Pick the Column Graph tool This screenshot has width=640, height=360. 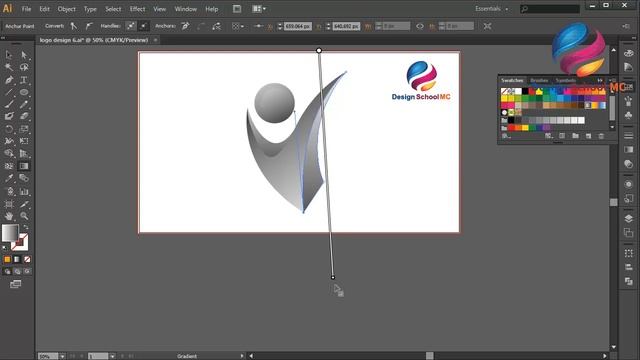click(24, 191)
